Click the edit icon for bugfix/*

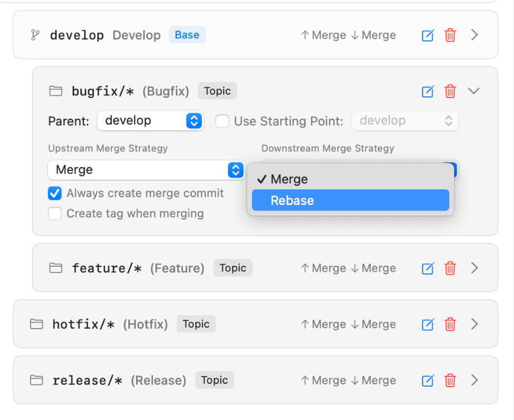coord(427,91)
